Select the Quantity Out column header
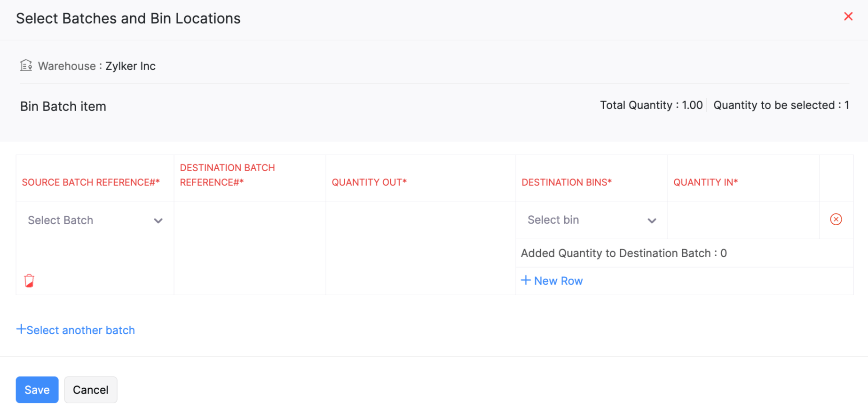The image size is (868, 416). click(369, 182)
